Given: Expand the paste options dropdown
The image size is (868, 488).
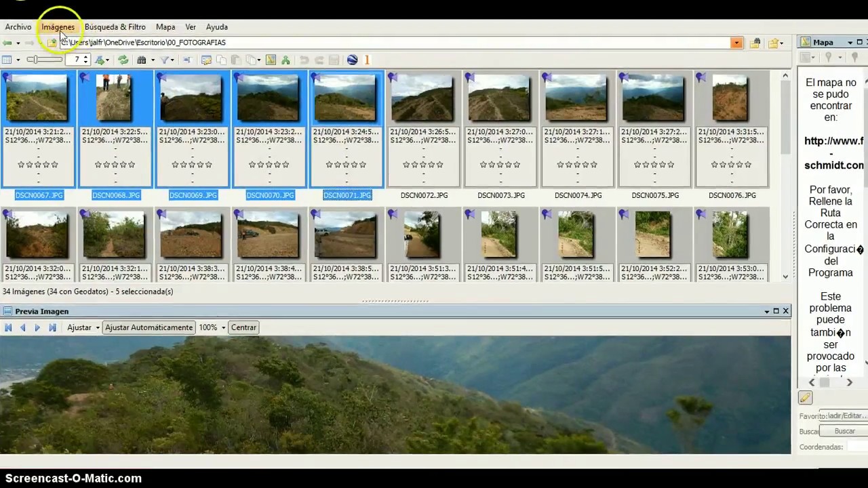Looking at the screenshot, I should click(258, 60).
